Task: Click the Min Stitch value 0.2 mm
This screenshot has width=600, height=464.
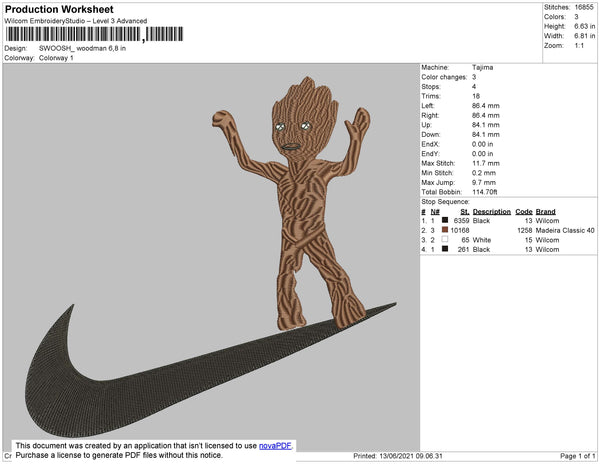Action: point(484,173)
